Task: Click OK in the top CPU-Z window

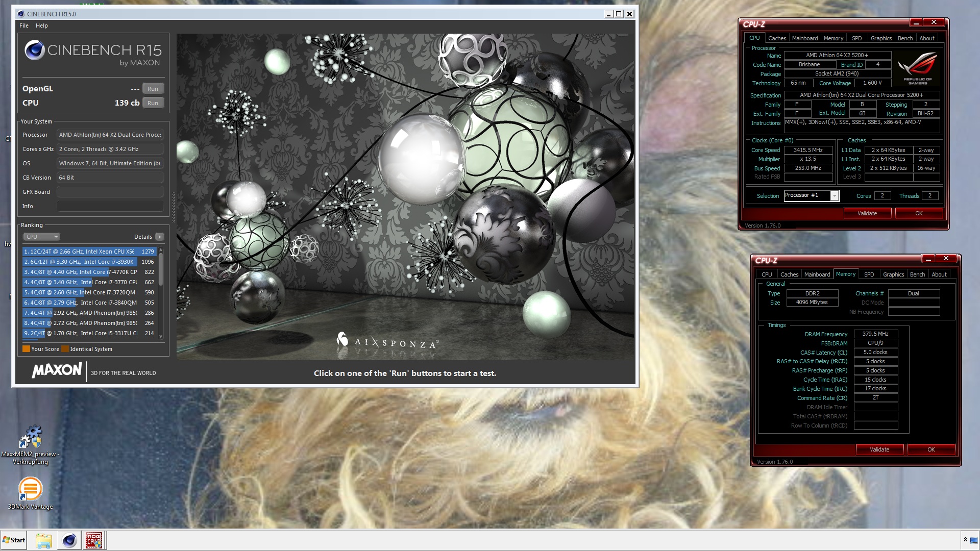Action: click(919, 213)
